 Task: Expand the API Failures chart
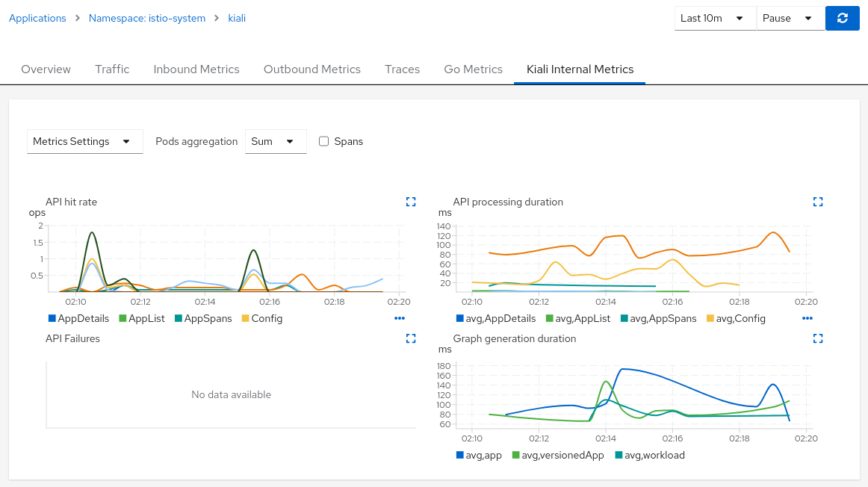tap(410, 338)
